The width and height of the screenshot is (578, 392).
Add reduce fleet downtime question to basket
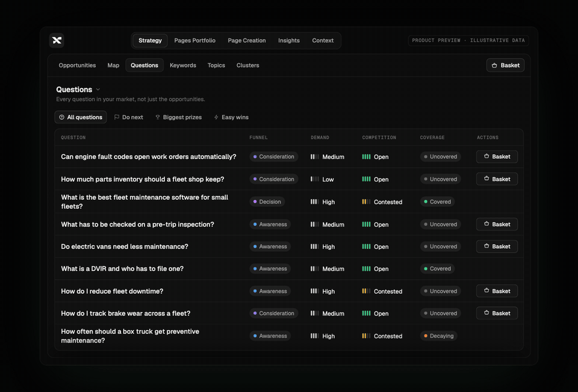[x=497, y=291]
